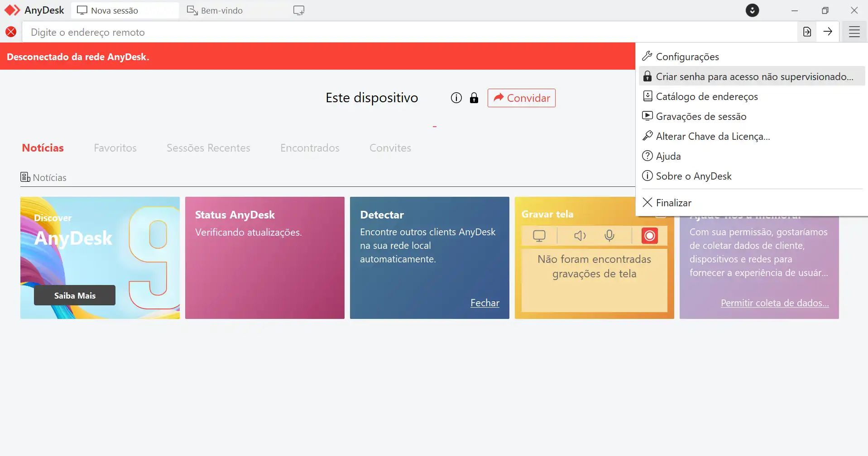Open the Convites tab
Image resolution: width=868 pixels, height=456 pixels.
point(390,148)
